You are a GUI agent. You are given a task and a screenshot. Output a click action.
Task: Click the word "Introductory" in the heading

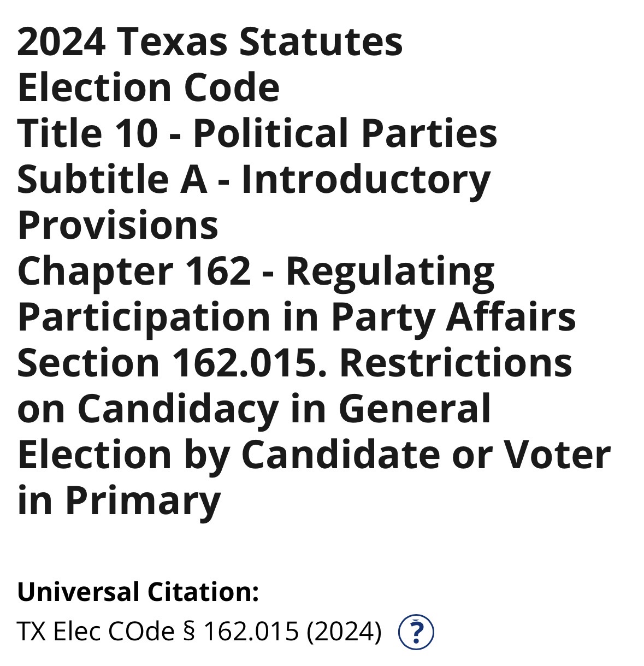[x=365, y=180]
